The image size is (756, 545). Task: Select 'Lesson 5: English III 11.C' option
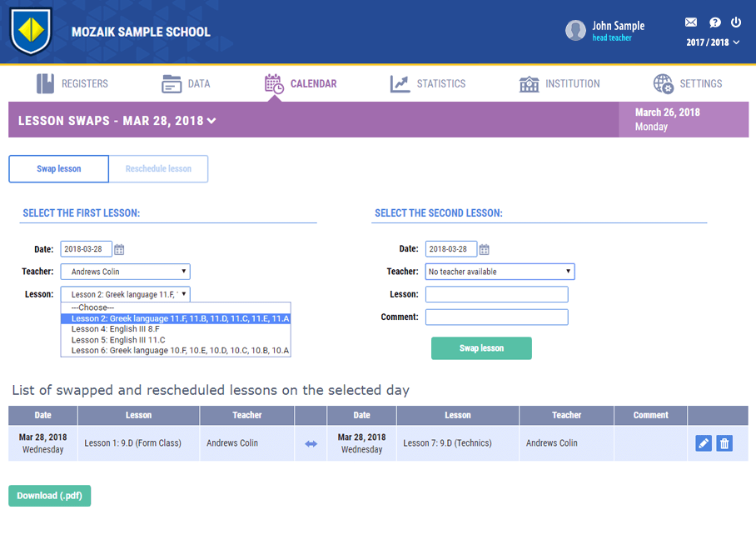118,340
